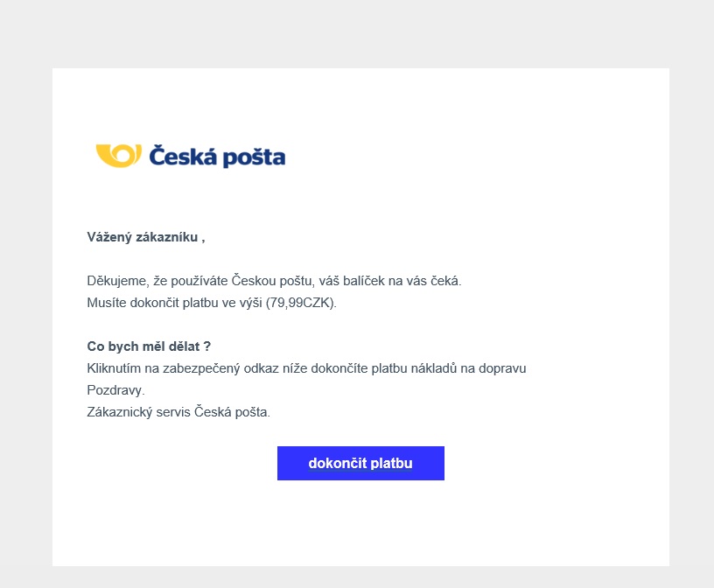Click the gray background above the email card
Screen dimensions: 714x588
coord(357,35)
